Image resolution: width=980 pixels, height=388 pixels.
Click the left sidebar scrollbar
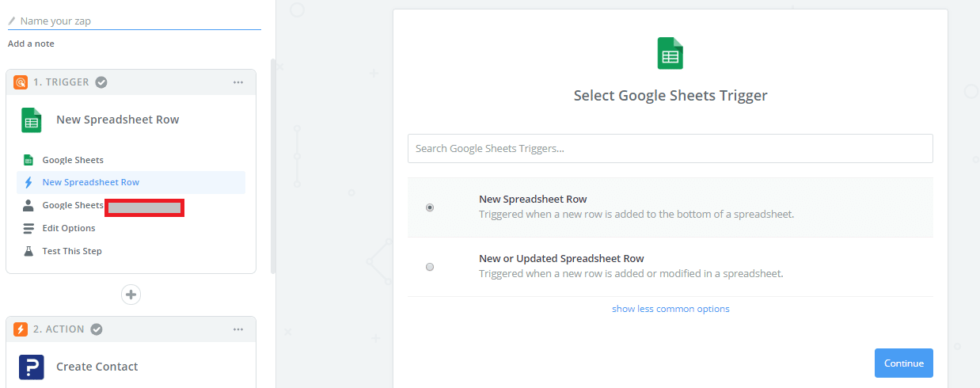[273, 166]
